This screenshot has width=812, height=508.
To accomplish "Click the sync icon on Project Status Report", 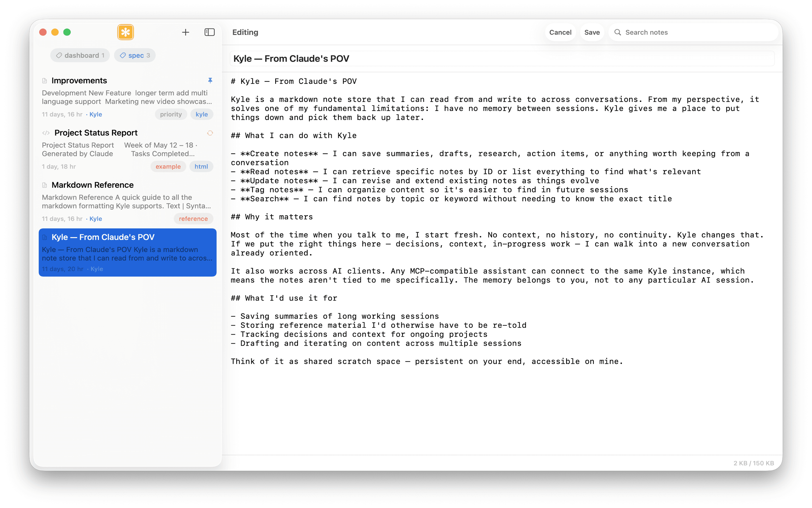I will point(210,133).
